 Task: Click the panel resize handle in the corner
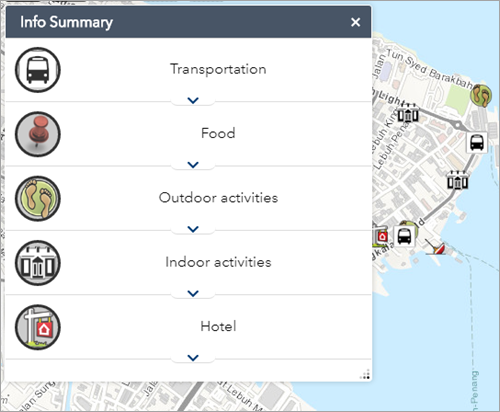click(x=365, y=374)
